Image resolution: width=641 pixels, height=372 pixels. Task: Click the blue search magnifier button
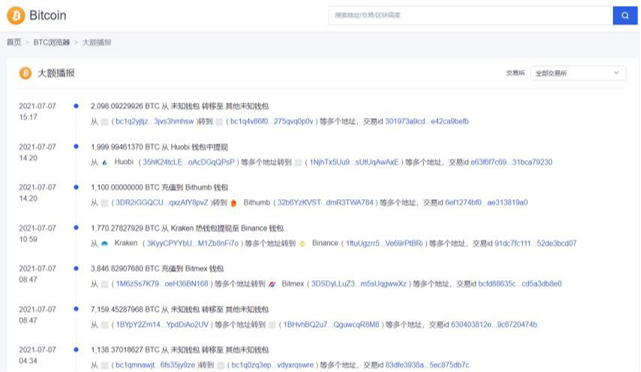625,16
